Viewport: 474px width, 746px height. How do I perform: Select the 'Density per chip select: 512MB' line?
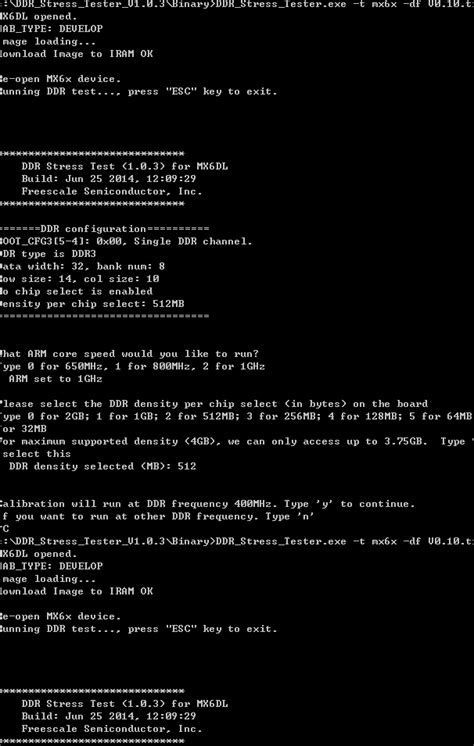click(92, 304)
